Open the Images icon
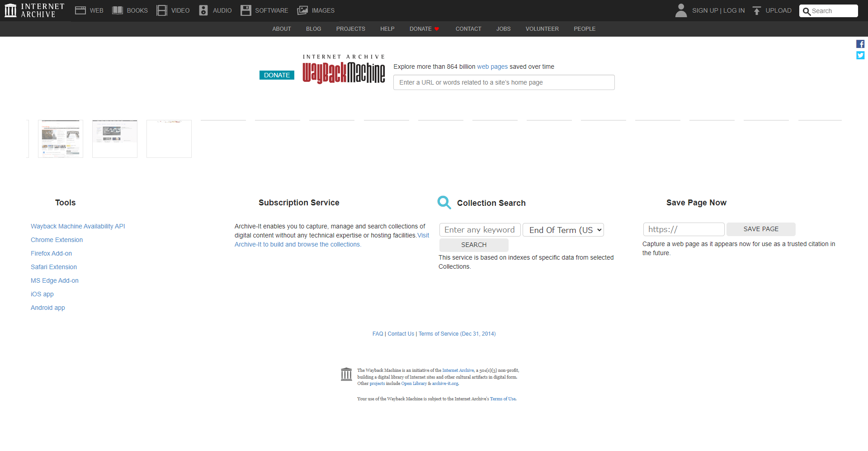This screenshot has height=451, width=868. click(x=302, y=10)
